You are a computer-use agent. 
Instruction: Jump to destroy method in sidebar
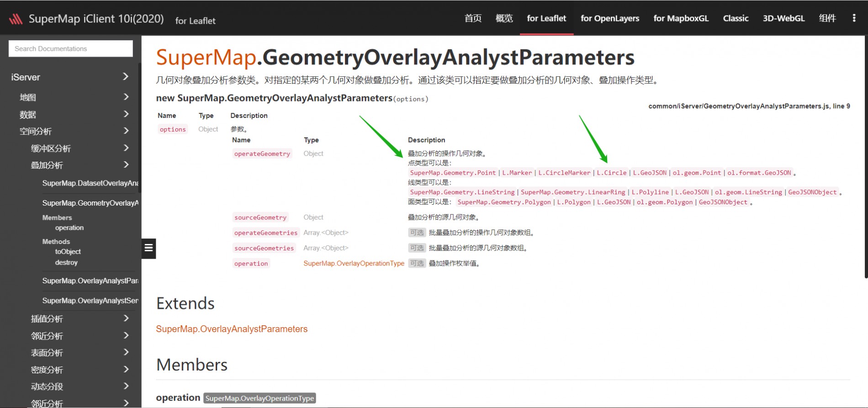[x=66, y=263]
